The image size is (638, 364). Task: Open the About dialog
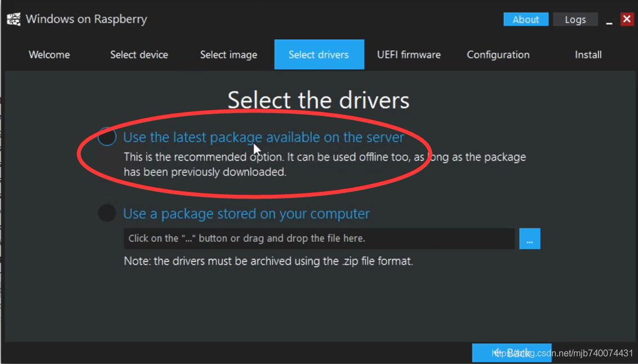[525, 19]
